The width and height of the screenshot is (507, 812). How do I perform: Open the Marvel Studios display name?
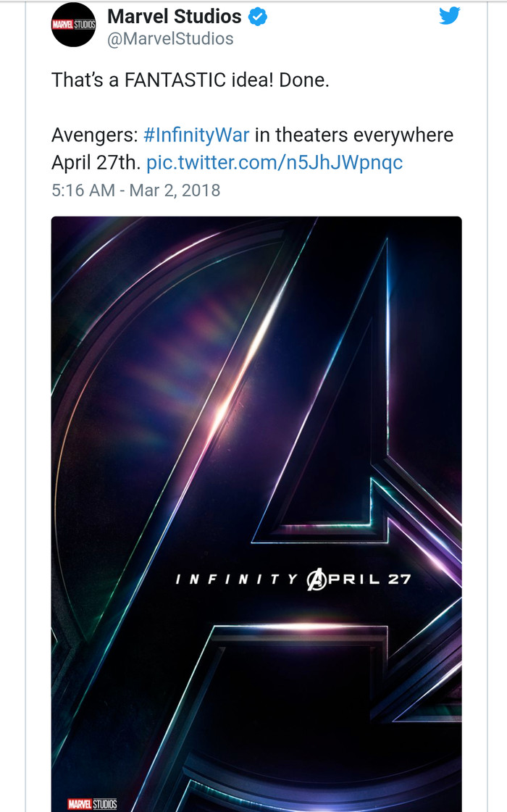[175, 17]
